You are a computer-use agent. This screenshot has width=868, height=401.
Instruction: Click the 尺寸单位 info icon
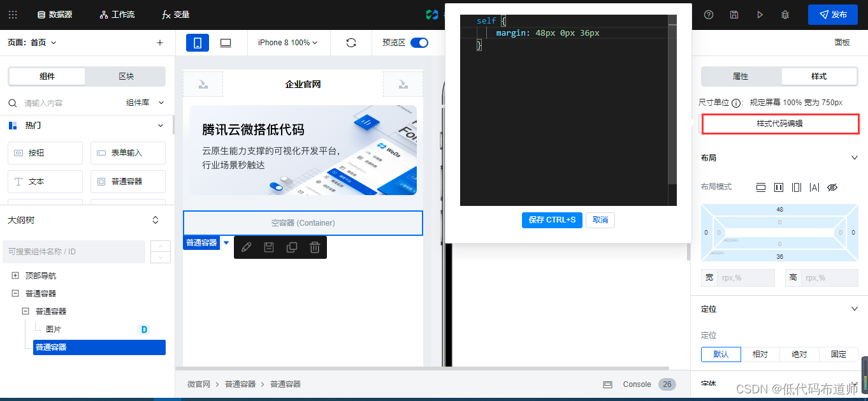[x=736, y=103]
